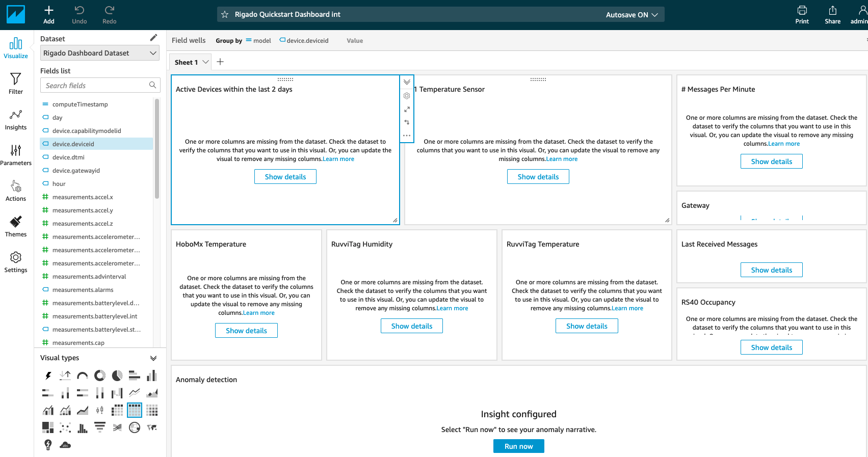This screenshot has width=868, height=457.
Task: Open the Rigado Dashboard Dataset selector
Action: tap(100, 53)
